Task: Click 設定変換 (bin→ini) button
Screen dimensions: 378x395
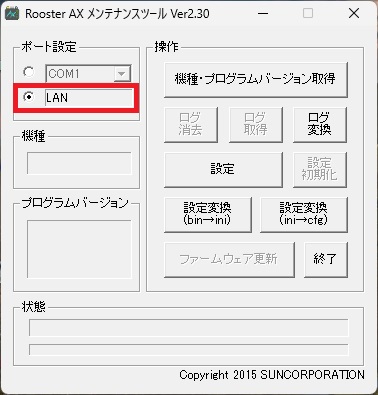Action: click(x=208, y=214)
